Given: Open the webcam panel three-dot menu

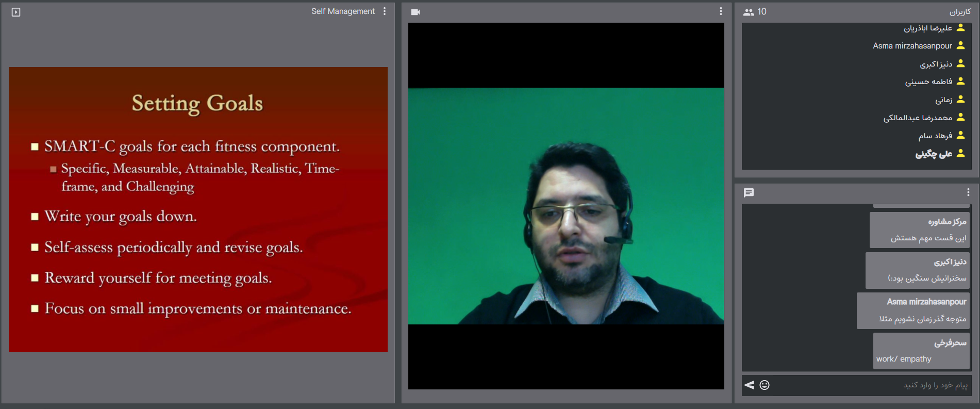Looking at the screenshot, I should point(721,11).
